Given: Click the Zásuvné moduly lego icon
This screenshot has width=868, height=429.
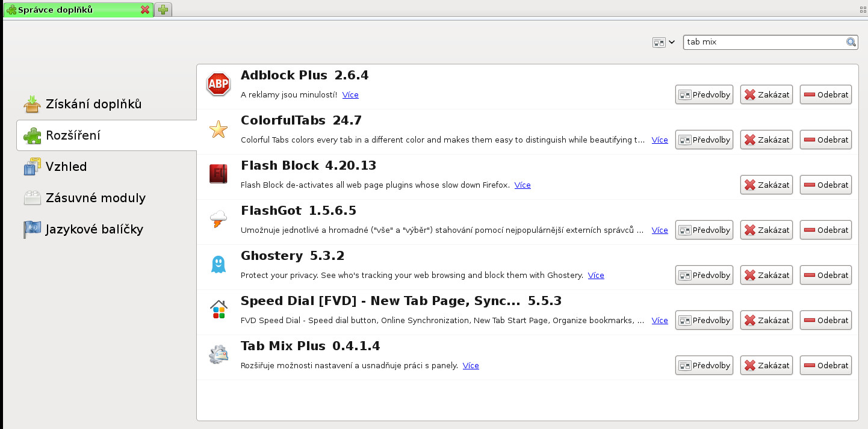Looking at the screenshot, I should (x=32, y=198).
